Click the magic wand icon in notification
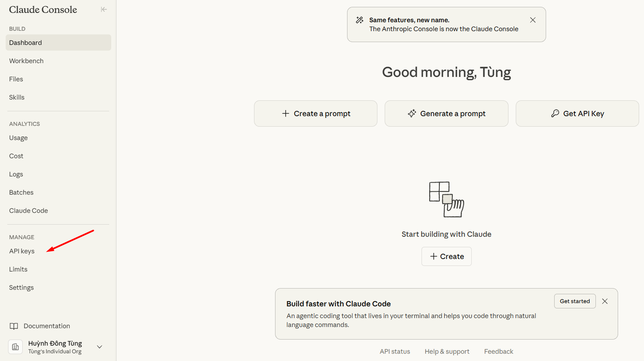 tap(360, 20)
